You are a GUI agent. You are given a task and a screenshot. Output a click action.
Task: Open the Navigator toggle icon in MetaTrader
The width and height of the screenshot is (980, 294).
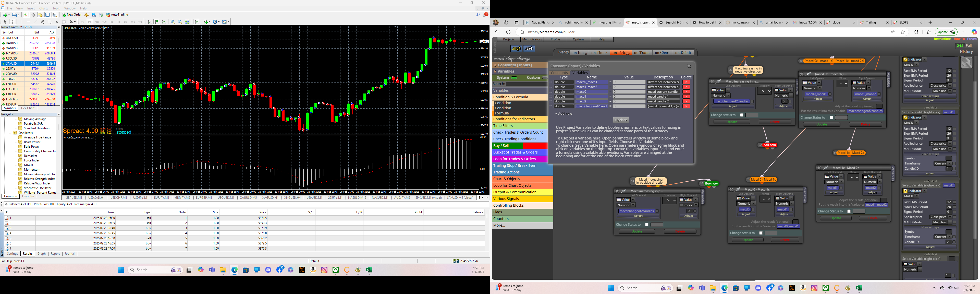(40, 15)
